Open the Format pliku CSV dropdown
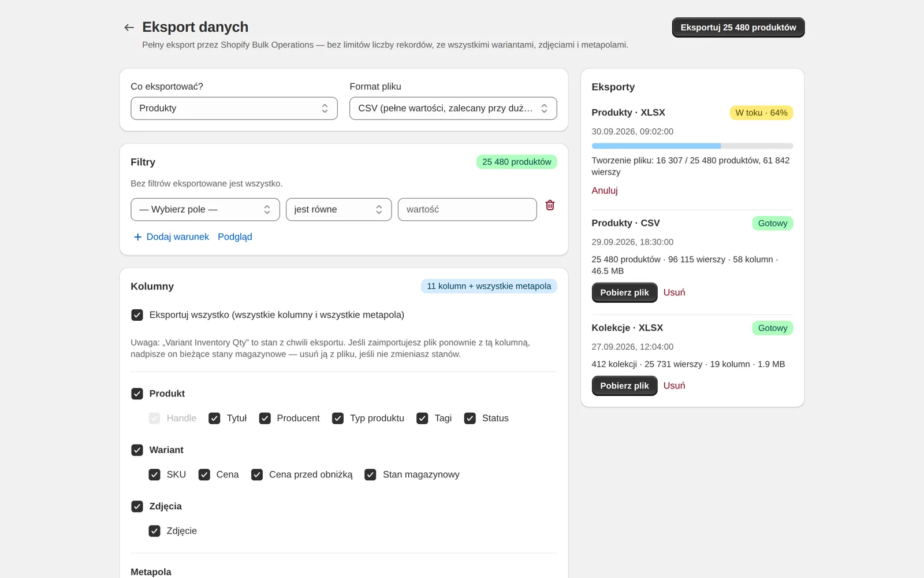The width and height of the screenshot is (924, 578). pyautogui.click(x=453, y=108)
